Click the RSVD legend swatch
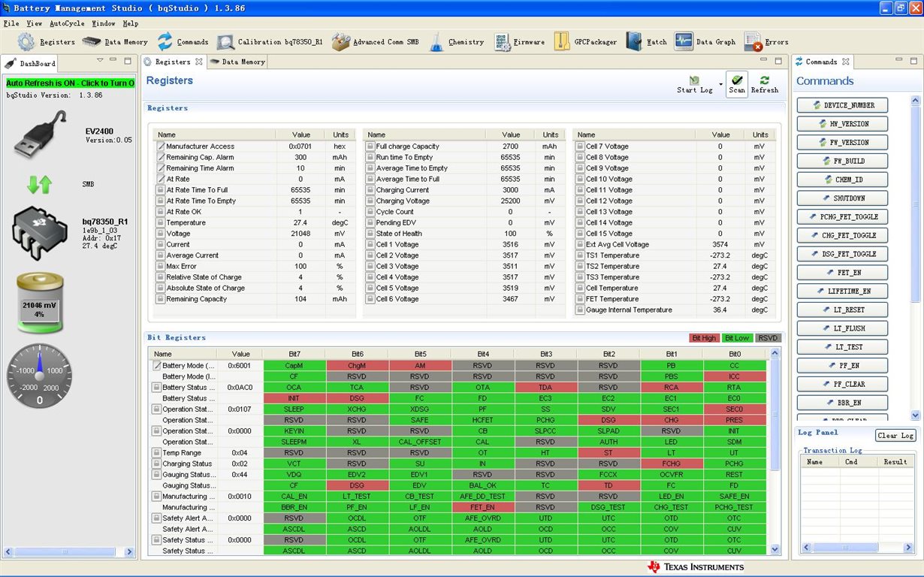 [768, 338]
